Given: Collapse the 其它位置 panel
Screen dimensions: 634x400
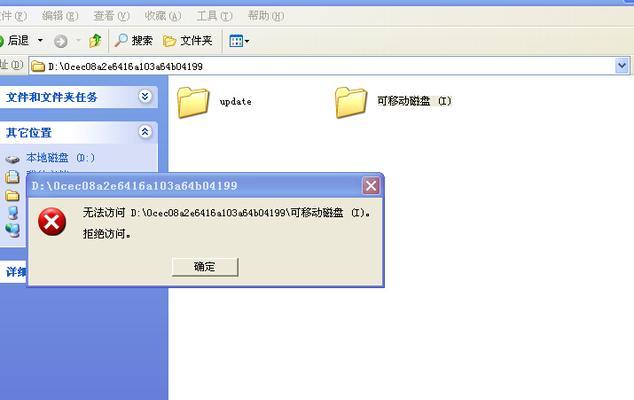Looking at the screenshot, I should tap(145, 131).
